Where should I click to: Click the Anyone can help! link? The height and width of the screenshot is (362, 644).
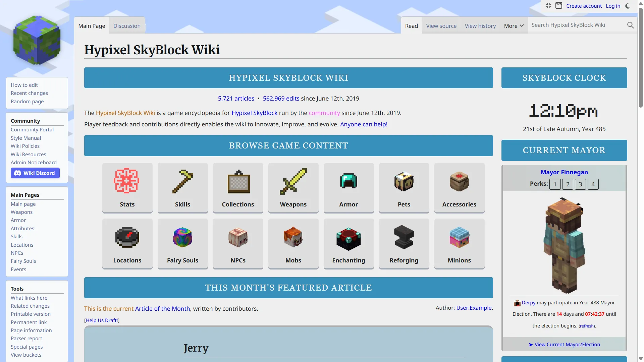coord(364,124)
